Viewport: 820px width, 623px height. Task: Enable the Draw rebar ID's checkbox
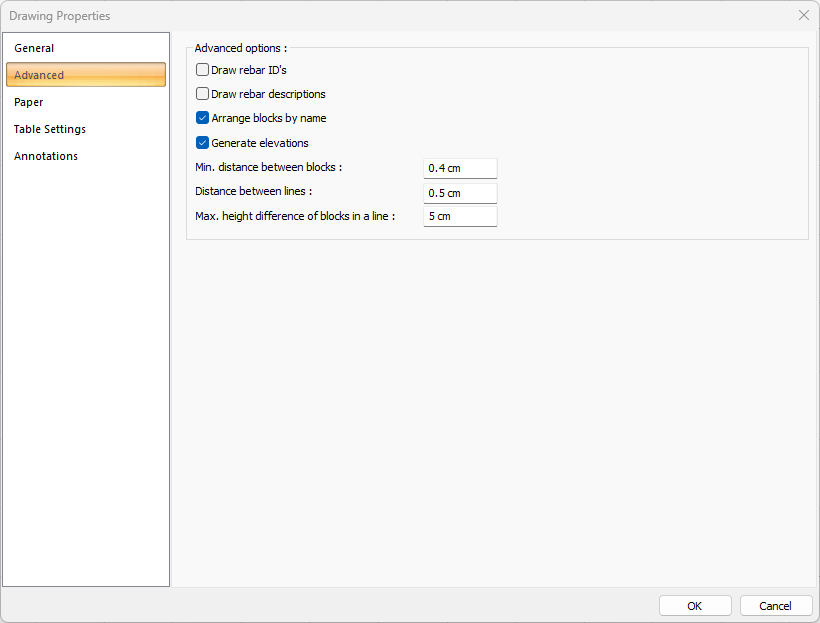click(203, 70)
